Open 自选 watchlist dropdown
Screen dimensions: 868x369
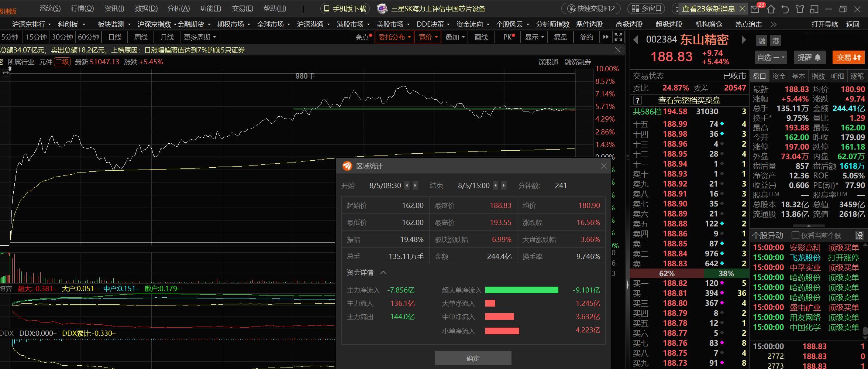pyautogui.click(x=771, y=58)
